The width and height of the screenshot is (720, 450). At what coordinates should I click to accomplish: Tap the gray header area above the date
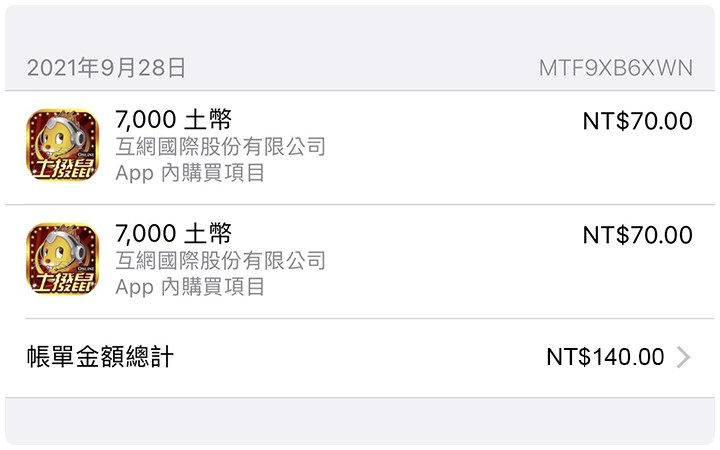coord(360,28)
